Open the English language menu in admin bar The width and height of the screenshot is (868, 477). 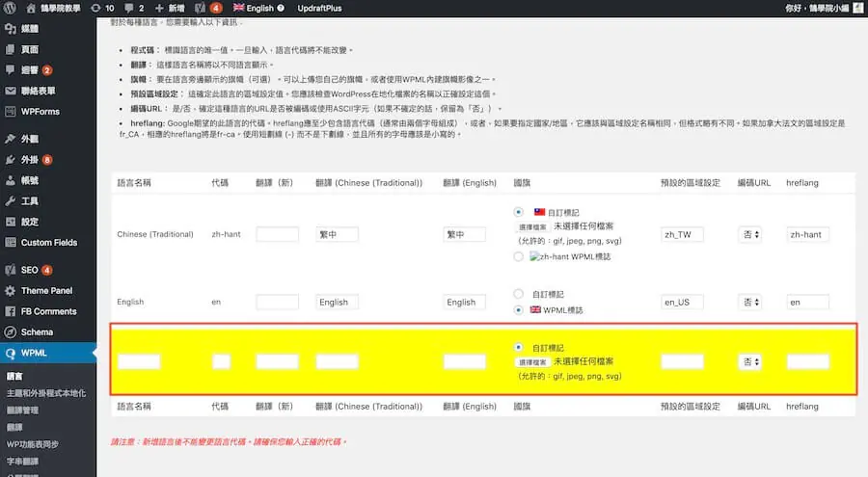(260, 8)
